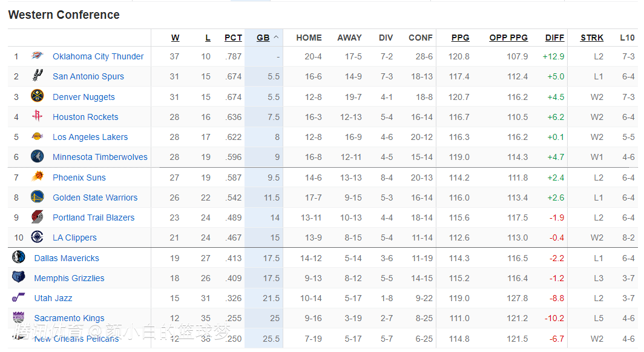Open the Memphis Grizzlies team page
This screenshot has height=352, width=644.
(x=69, y=278)
